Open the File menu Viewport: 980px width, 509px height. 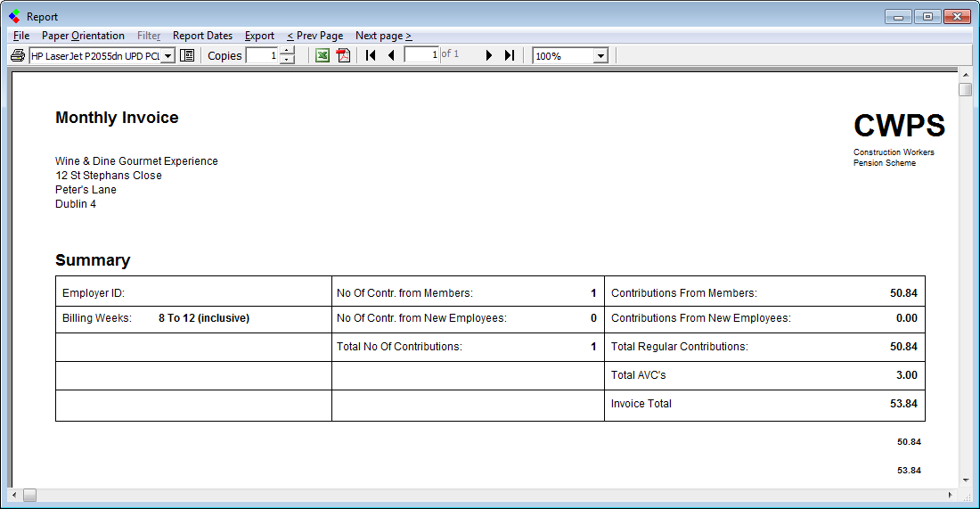point(21,36)
